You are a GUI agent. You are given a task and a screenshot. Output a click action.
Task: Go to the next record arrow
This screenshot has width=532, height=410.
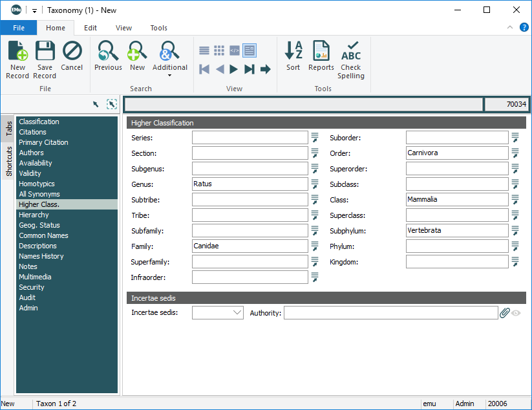pyautogui.click(x=234, y=69)
